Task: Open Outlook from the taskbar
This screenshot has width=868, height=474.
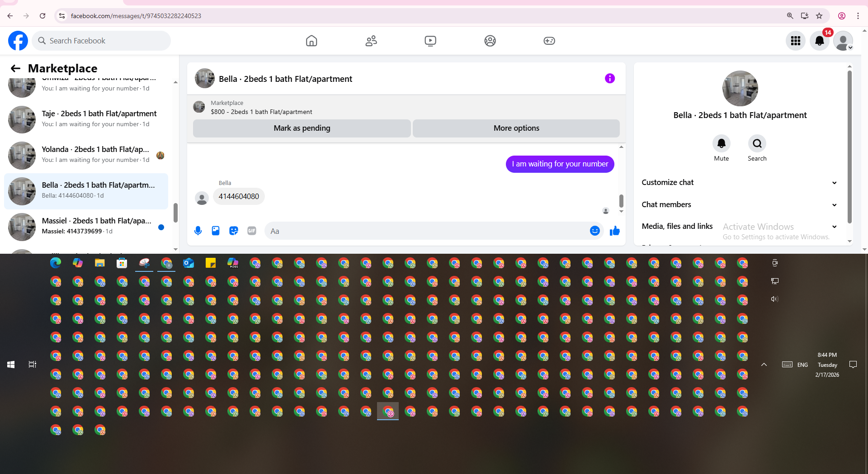Action: tap(189, 263)
